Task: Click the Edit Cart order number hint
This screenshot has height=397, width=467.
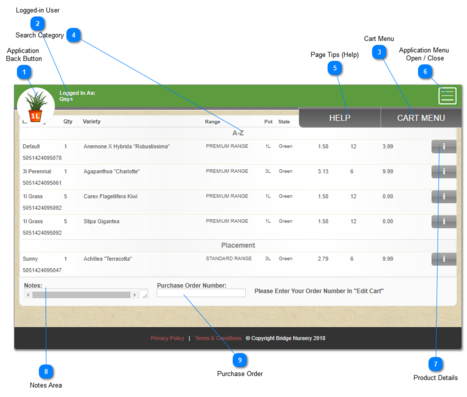Action: point(319,291)
